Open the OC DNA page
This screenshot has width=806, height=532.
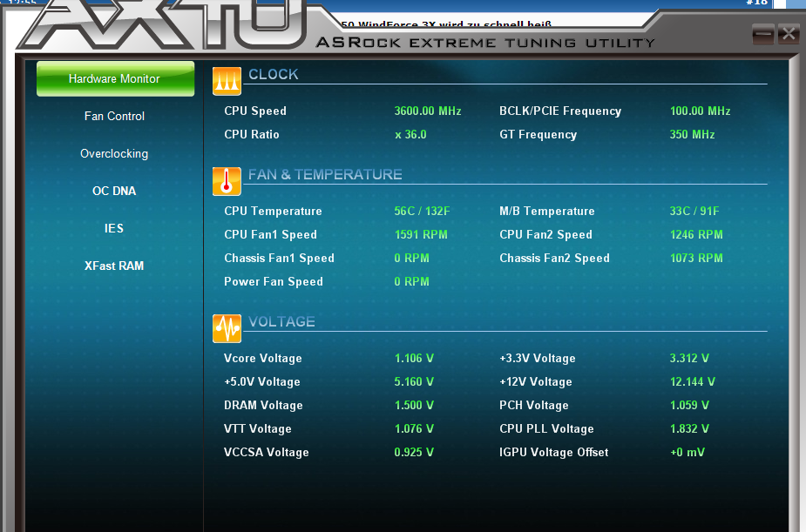click(x=114, y=191)
